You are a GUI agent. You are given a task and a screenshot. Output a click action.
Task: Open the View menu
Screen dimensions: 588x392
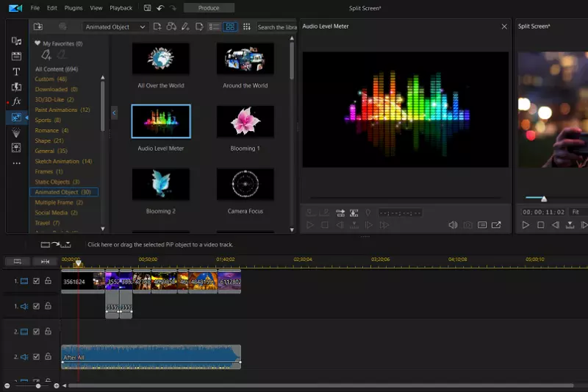[96, 8]
